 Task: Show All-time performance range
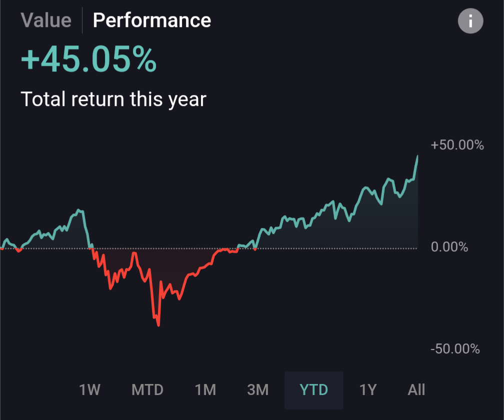[x=416, y=389]
